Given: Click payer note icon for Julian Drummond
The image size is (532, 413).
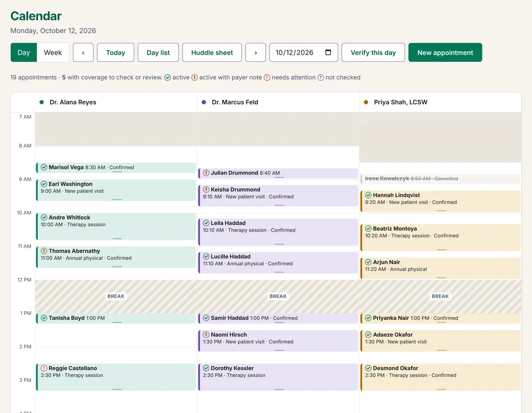Looking at the screenshot, I should coord(206,173).
